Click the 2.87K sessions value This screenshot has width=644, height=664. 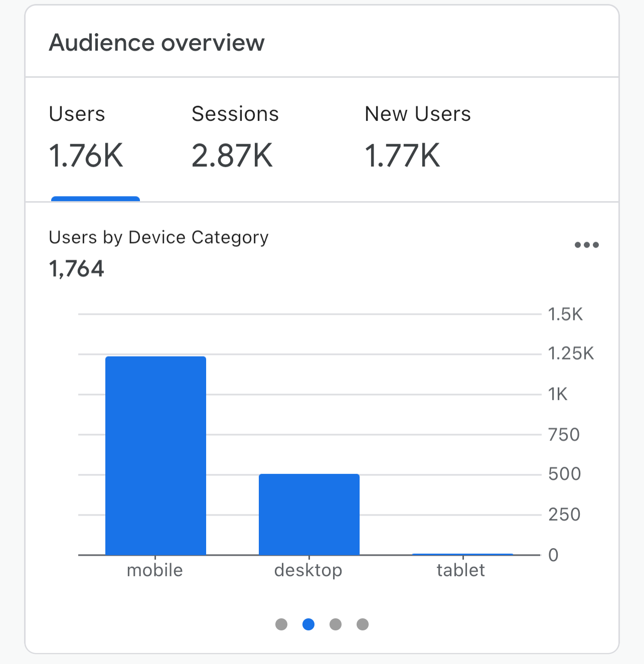[x=232, y=155]
